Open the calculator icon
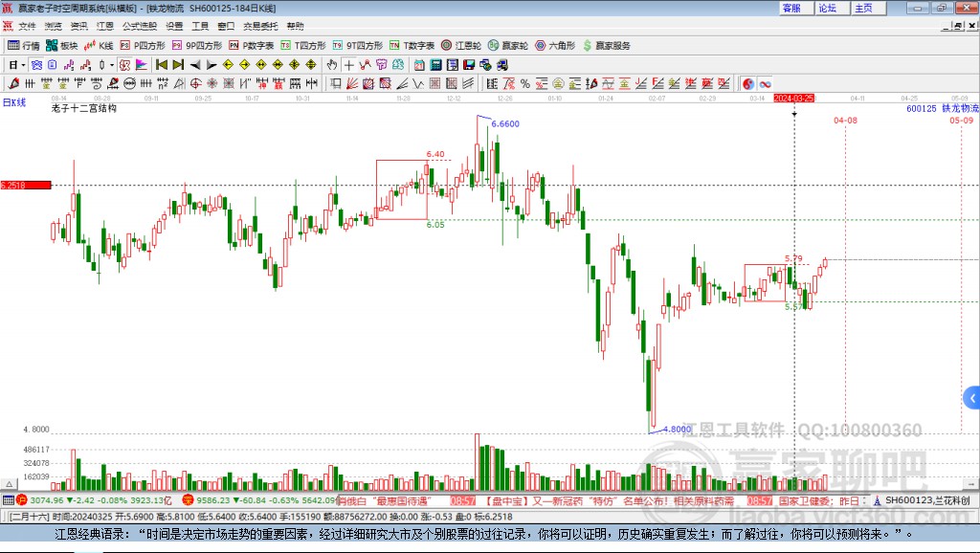Viewport: 980px width, 553px height. point(435,65)
